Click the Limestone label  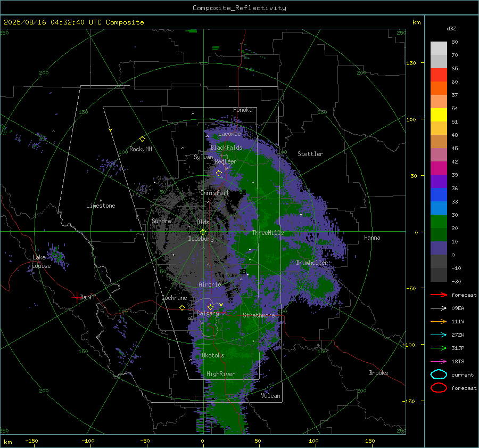pyautogui.click(x=101, y=206)
